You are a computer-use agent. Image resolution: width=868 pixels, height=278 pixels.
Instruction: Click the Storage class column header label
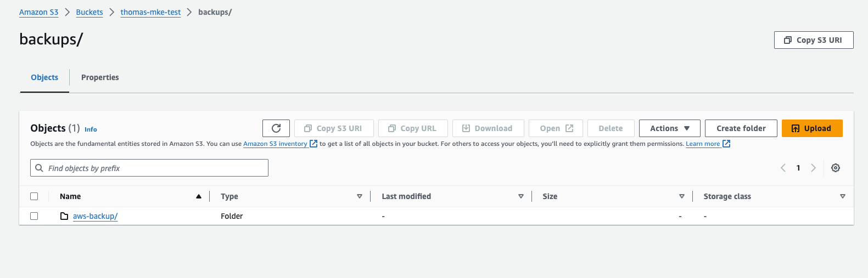pyautogui.click(x=727, y=196)
